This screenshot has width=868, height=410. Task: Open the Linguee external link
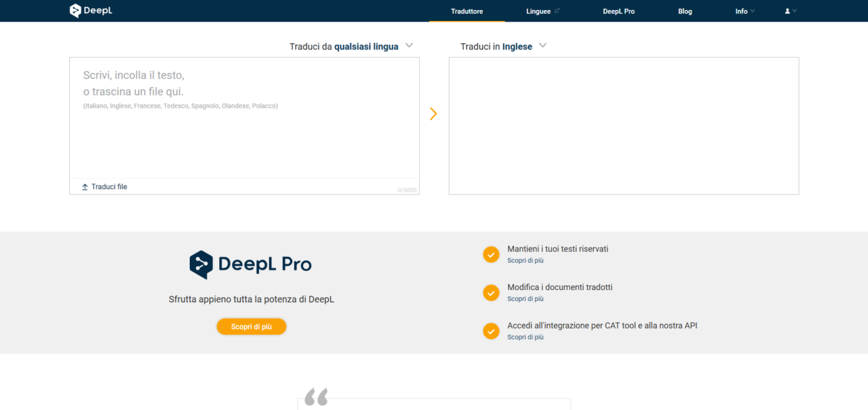point(542,12)
